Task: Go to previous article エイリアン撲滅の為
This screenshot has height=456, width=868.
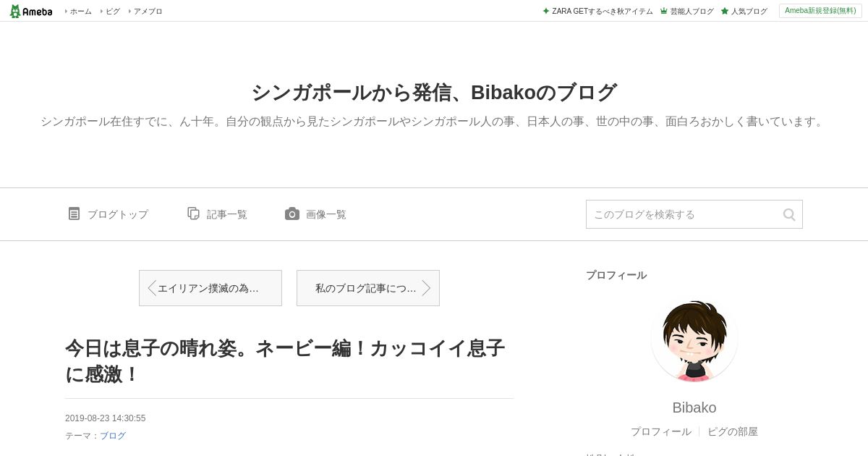Action: point(210,288)
